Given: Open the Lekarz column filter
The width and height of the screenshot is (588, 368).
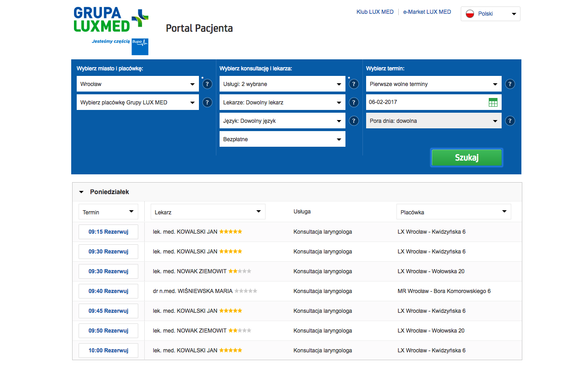Looking at the screenshot, I should (208, 212).
